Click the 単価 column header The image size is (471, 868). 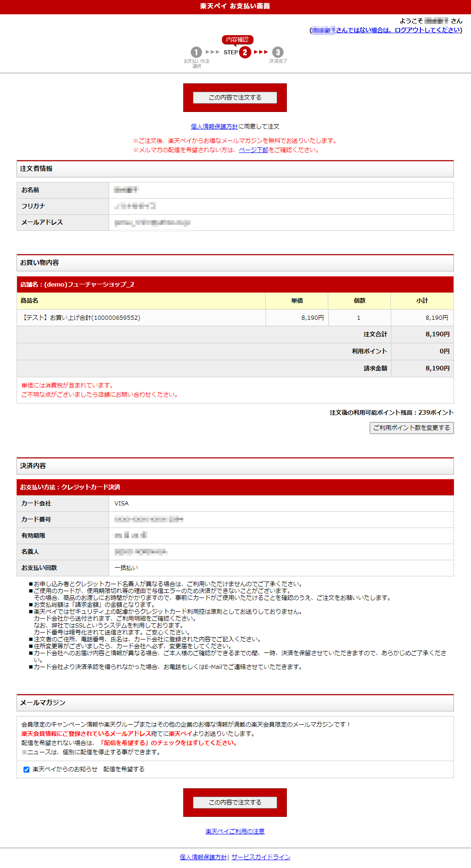(x=297, y=300)
